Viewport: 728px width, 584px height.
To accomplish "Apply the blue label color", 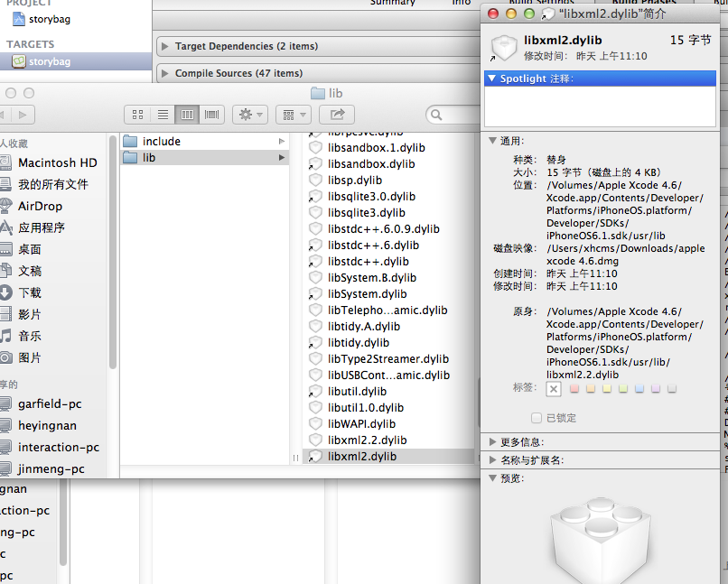I will 639,389.
